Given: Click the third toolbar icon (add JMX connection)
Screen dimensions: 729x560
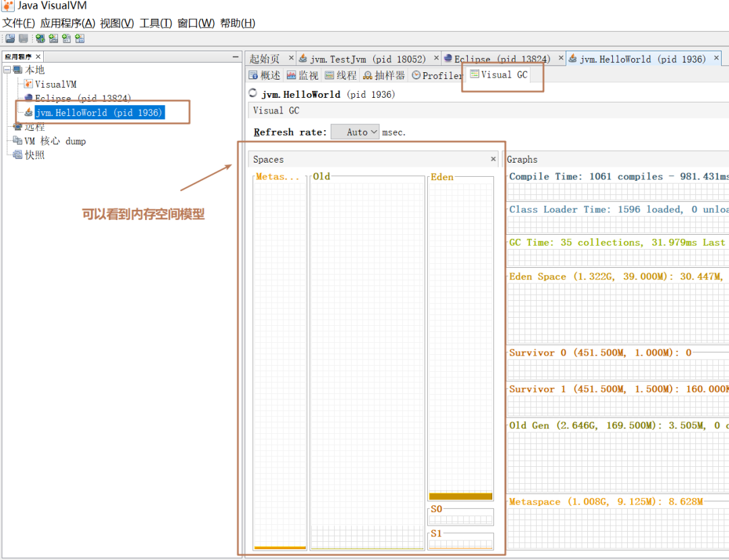Looking at the screenshot, I should click(x=40, y=38).
